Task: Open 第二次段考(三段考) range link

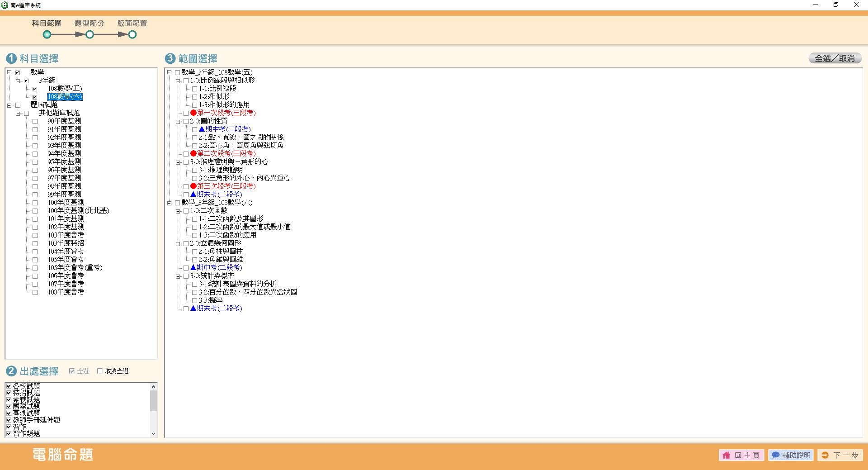Action: [226, 154]
